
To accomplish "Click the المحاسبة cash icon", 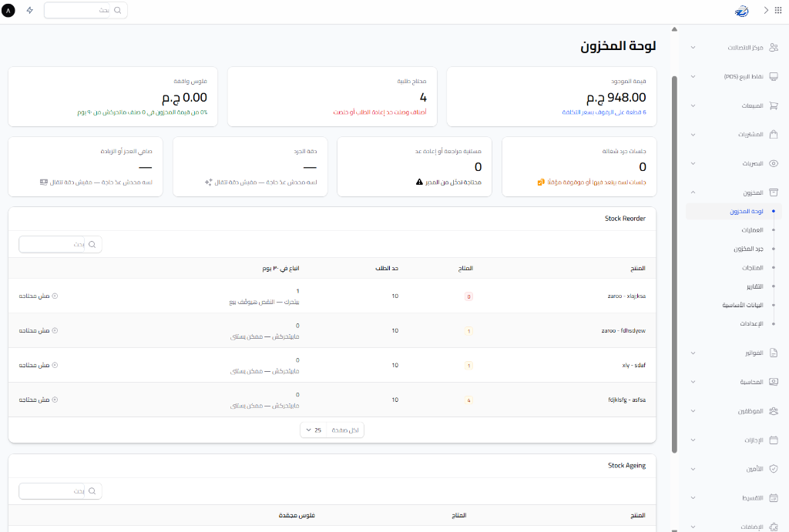I will click(774, 382).
